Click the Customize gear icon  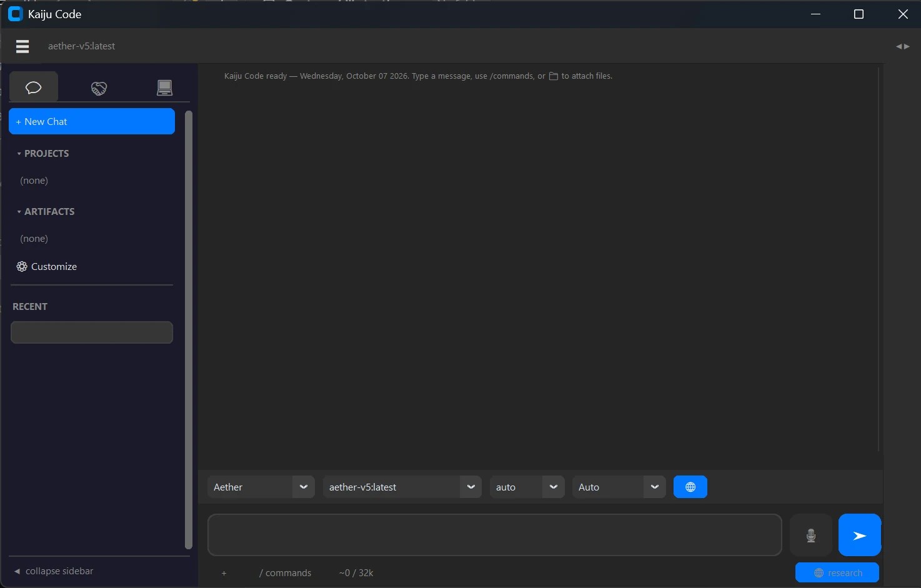tap(22, 266)
